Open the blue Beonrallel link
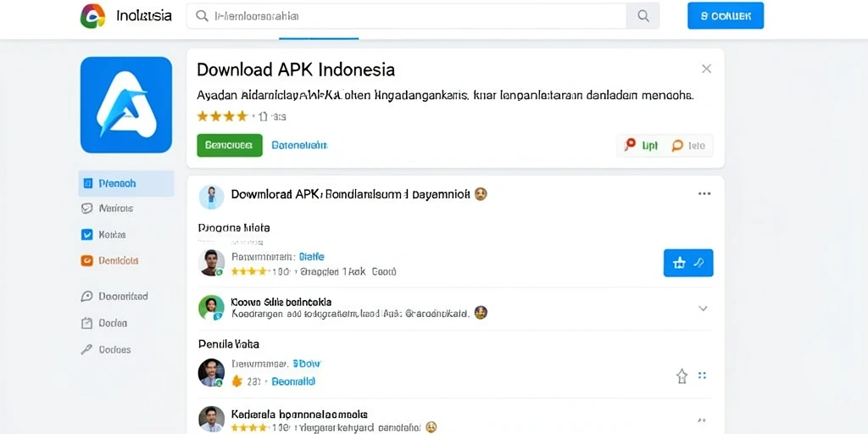The width and height of the screenshot is (868, 434). click(293, 381)
